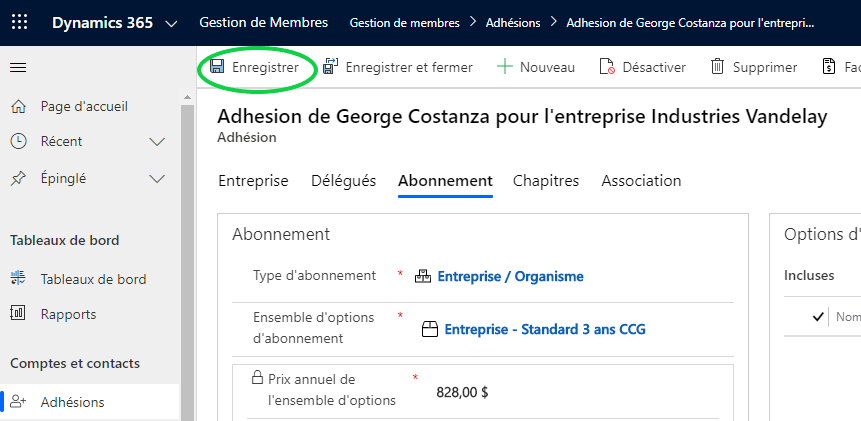Open the Association tab
This screenshot has height=421, width=861.
[x=641, y=181]
